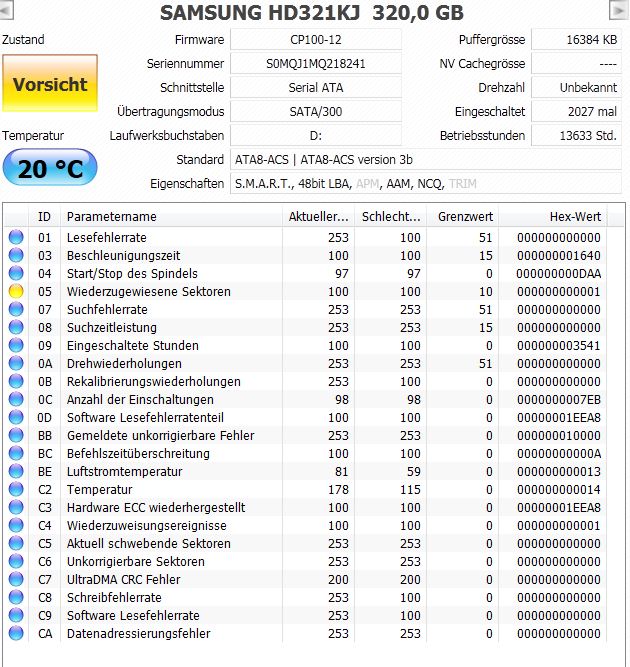Click blue status icon for C2 Temperatur row

pyautogui.click(x=16, y=489)
